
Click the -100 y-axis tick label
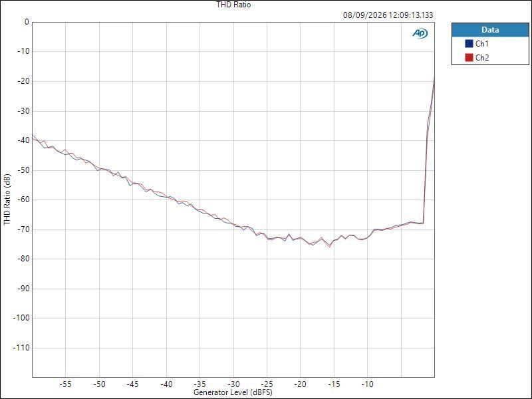(21, 319)
